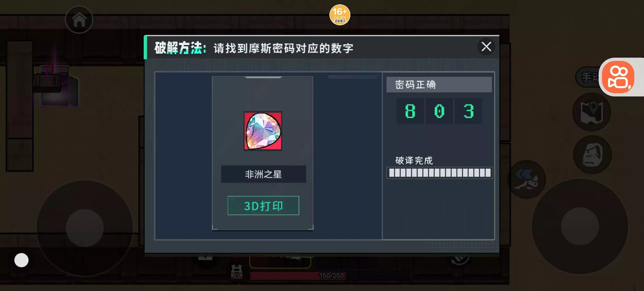Tap the right attack joystick knob
Image resolution: width=644 pixels, height=291 pixels.
pos(580,226)
